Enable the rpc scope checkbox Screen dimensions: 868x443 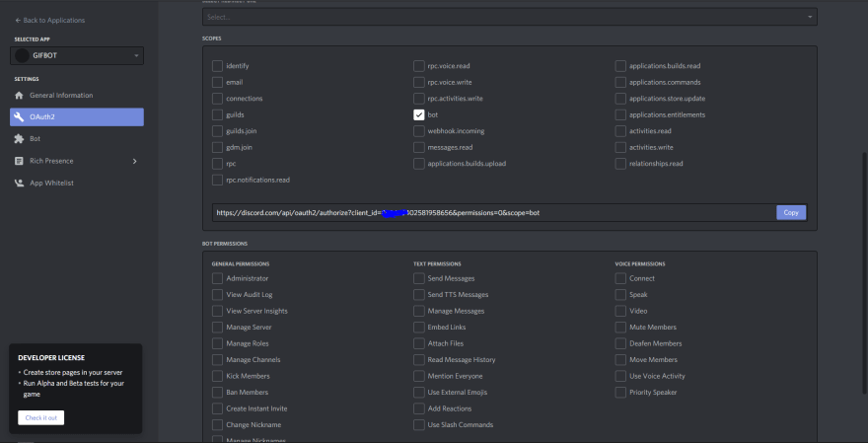217,164
